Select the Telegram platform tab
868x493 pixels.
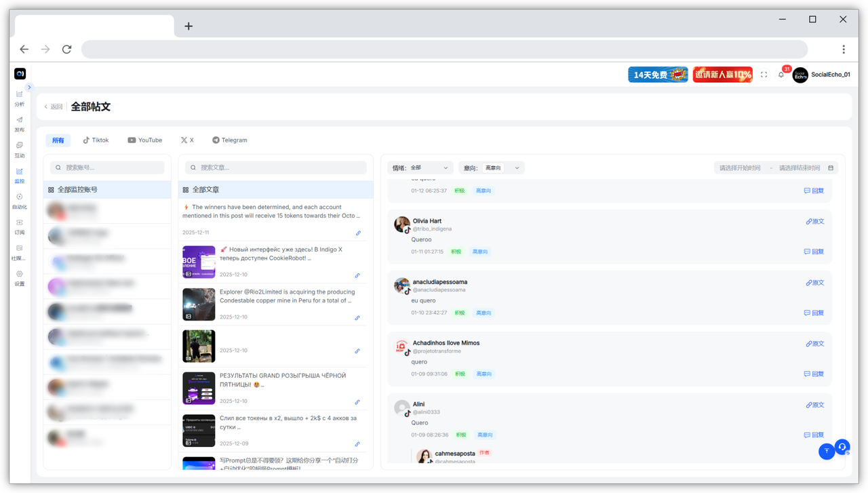(x=229, y=140)
